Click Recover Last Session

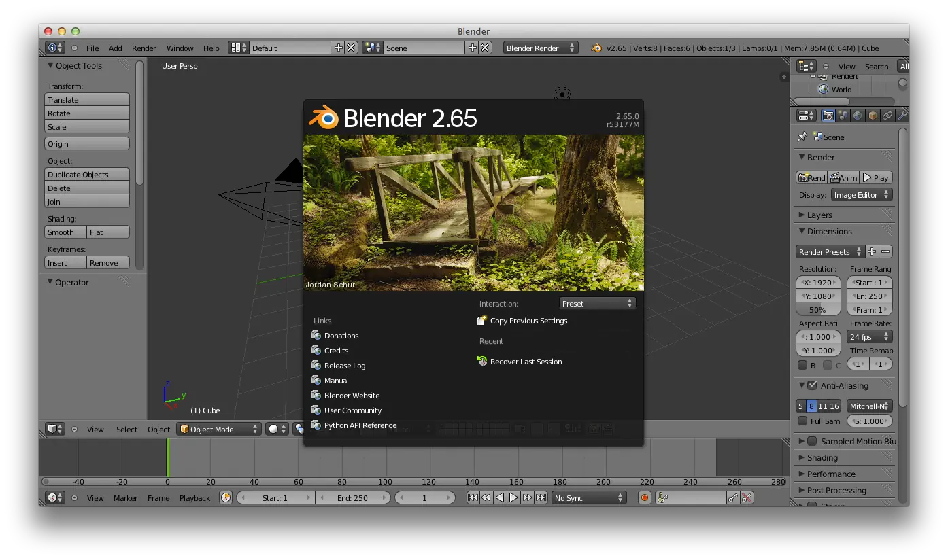pyautogui.click(x=520, y=362)
